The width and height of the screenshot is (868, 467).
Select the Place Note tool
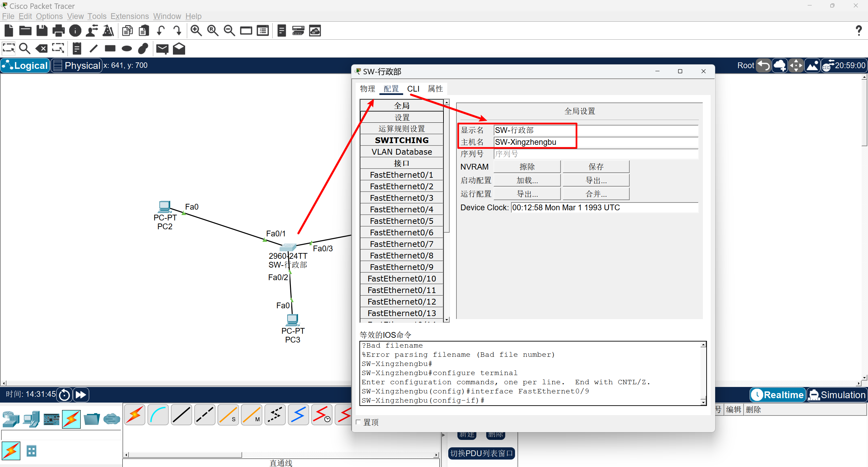77,48
